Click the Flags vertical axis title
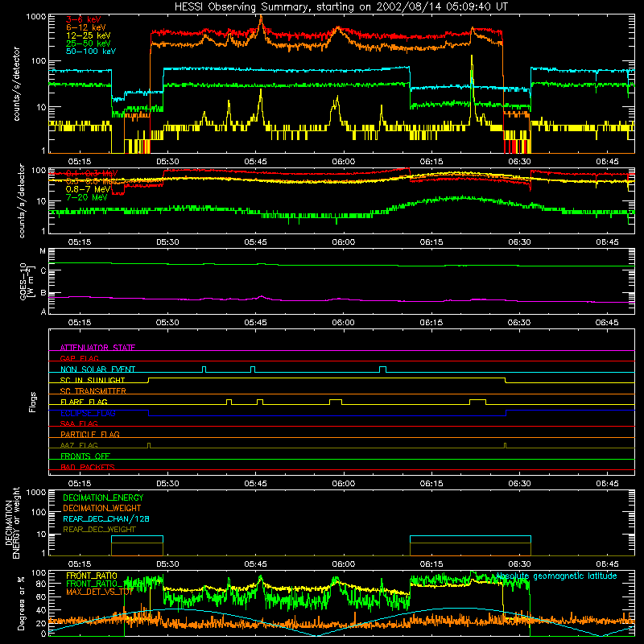The image size is (644, 644). point(32,402)
